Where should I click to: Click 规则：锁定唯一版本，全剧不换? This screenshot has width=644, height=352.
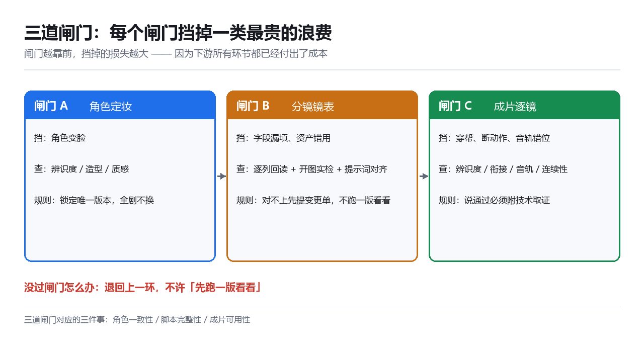pos(94,200)
